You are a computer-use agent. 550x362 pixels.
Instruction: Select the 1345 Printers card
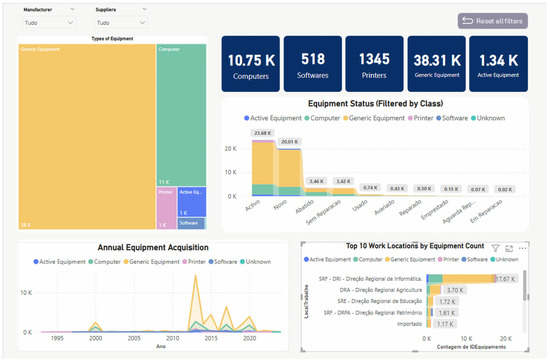tap(374, 63)
